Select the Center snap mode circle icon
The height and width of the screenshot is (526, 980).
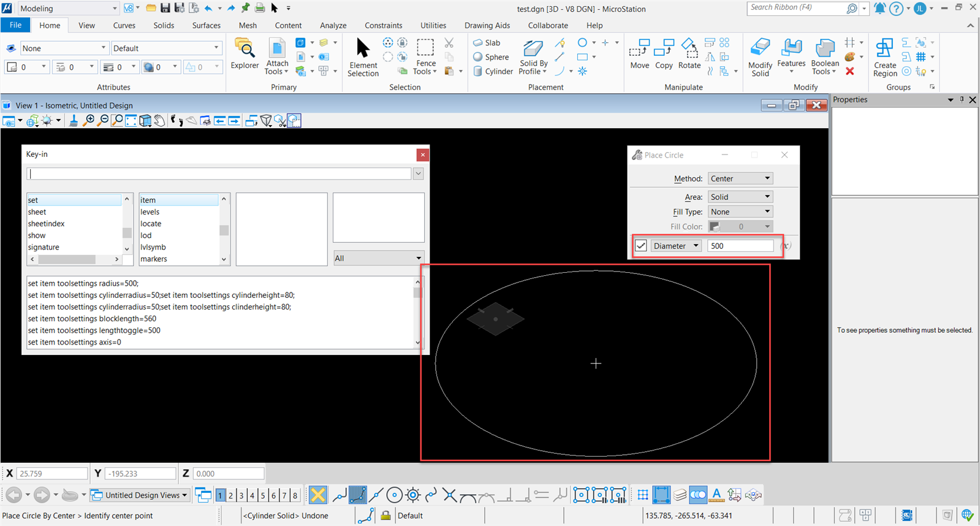coord(394,495)
